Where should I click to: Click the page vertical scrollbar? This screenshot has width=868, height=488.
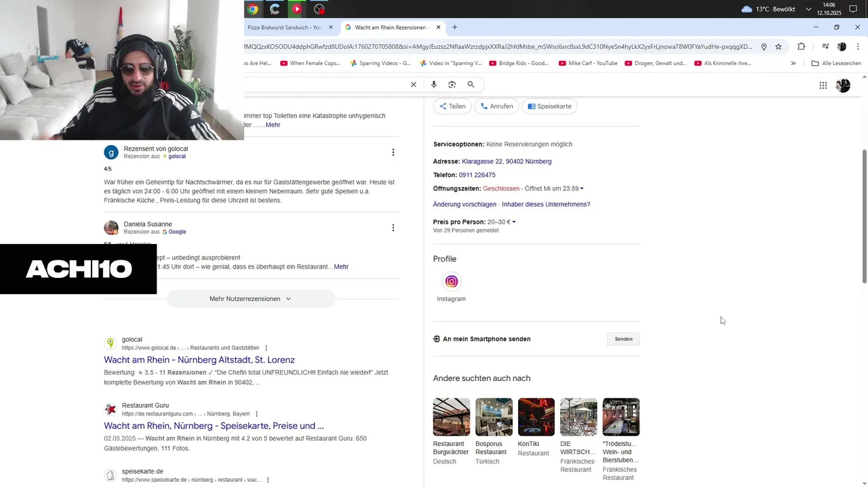(864, 216)
